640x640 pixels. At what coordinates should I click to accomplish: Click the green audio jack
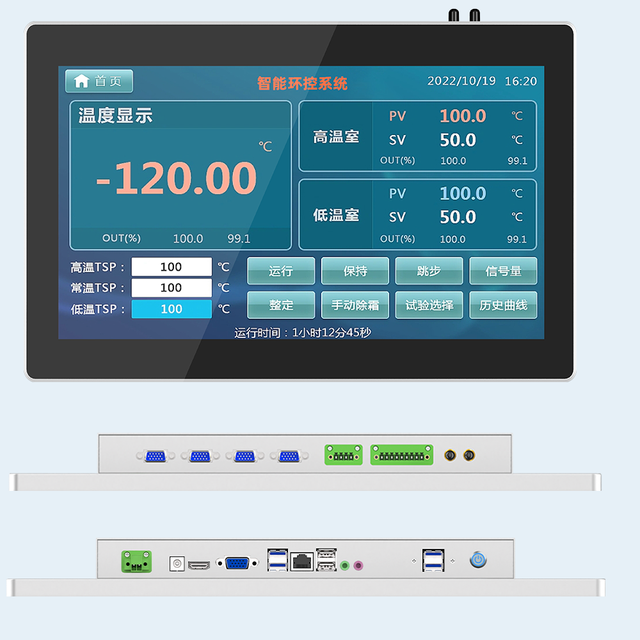coord(344,565)
